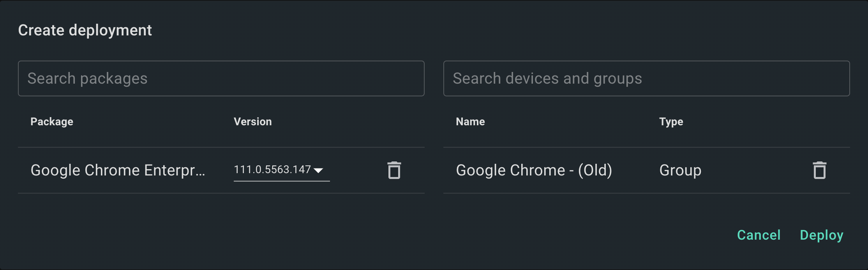Image resolution: width=868 pixels, height=270 pixels.
Task: Click the Version column header
Action: click(252, 122)
